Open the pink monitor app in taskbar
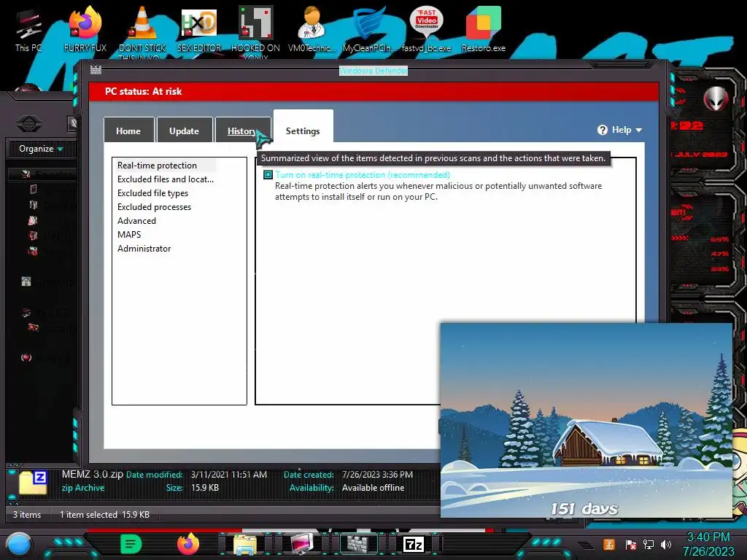Image resolution: width=747 pixels, height=560 pixels. pos(302,544)
